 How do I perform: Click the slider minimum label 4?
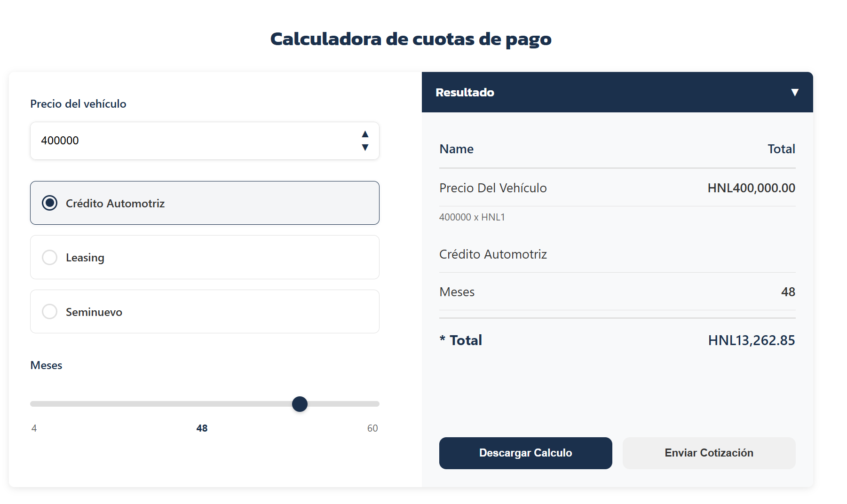[x=34, y=428]
